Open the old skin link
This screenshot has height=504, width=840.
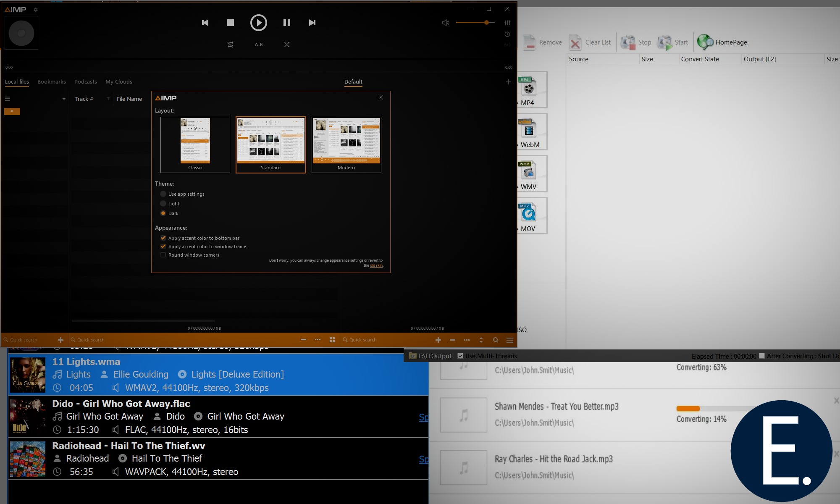[x=376, y=265]
